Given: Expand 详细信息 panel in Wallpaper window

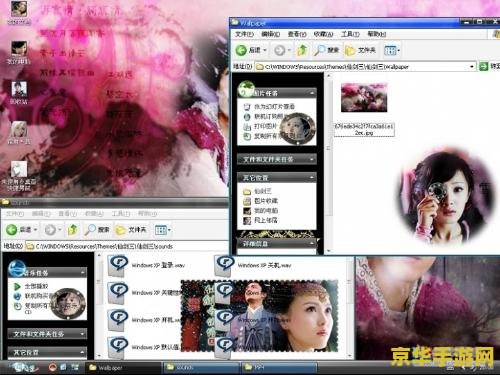Looking at the screenshot, I should [x=312, y=244].
